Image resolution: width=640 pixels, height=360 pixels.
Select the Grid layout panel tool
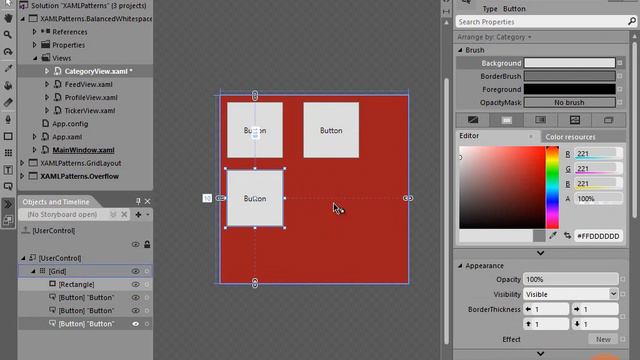[x=8, y=153]
